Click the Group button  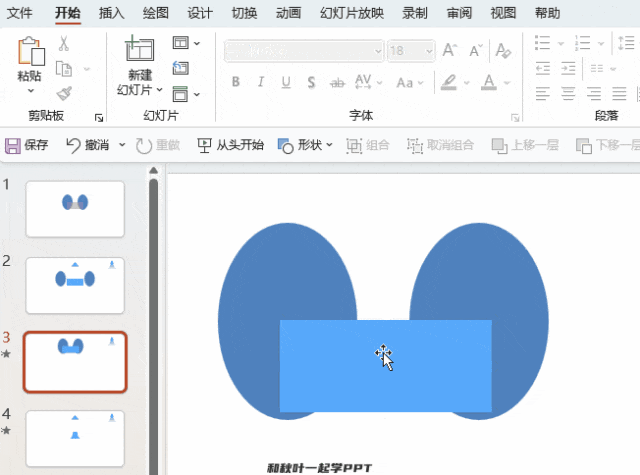tap(368, 145)
